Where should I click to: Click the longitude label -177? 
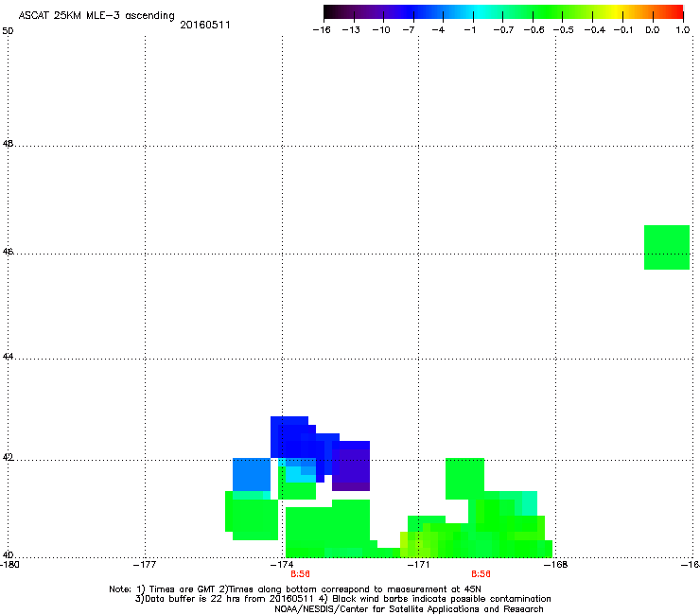(145, 565)
